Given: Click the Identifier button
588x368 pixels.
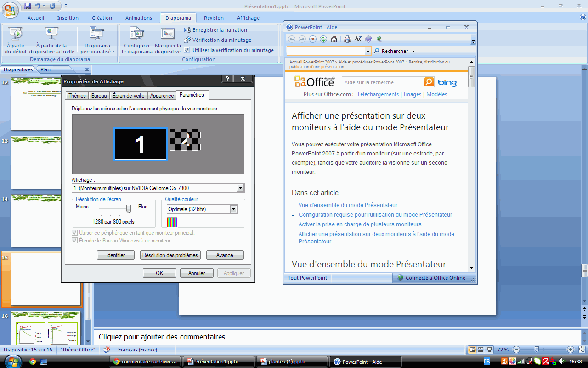Looking at the screenshot, I should click(116, 255).
